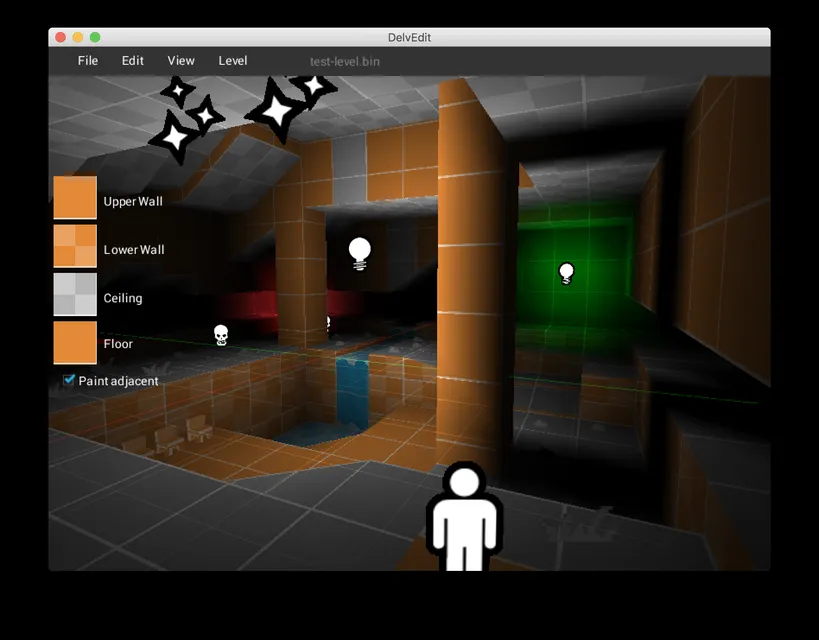Screen dimensions: 819x640
Task: Minimize the DelvEdit window
Action: pos(78,37)
